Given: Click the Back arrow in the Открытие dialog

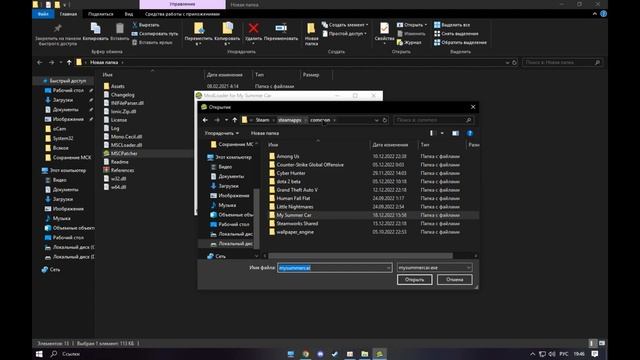Looking at the screenshot, I should click(205, 120).
